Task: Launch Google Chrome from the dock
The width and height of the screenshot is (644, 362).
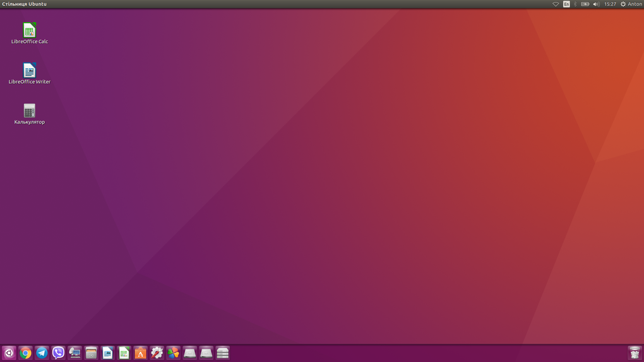Action: [25, 353]
